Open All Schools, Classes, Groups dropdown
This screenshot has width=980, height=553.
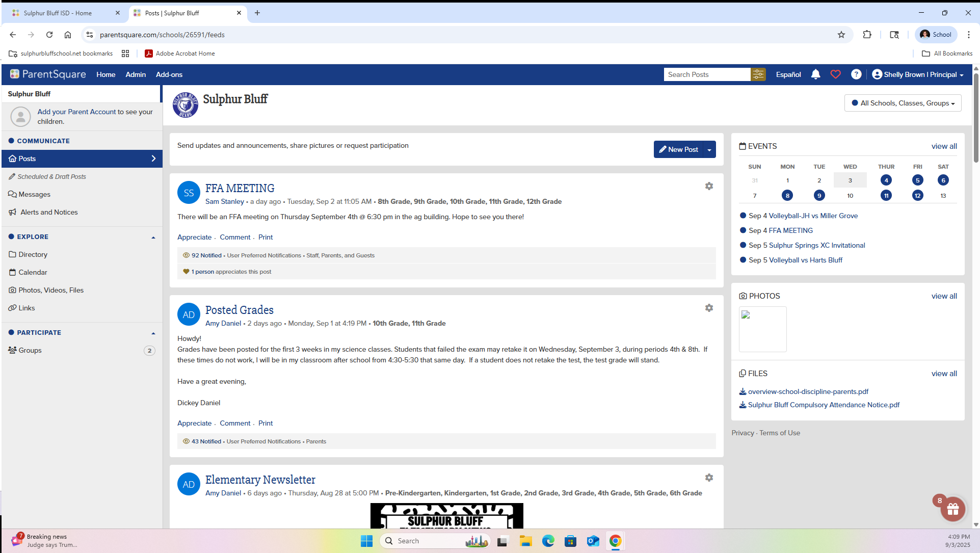click(903, 103)
